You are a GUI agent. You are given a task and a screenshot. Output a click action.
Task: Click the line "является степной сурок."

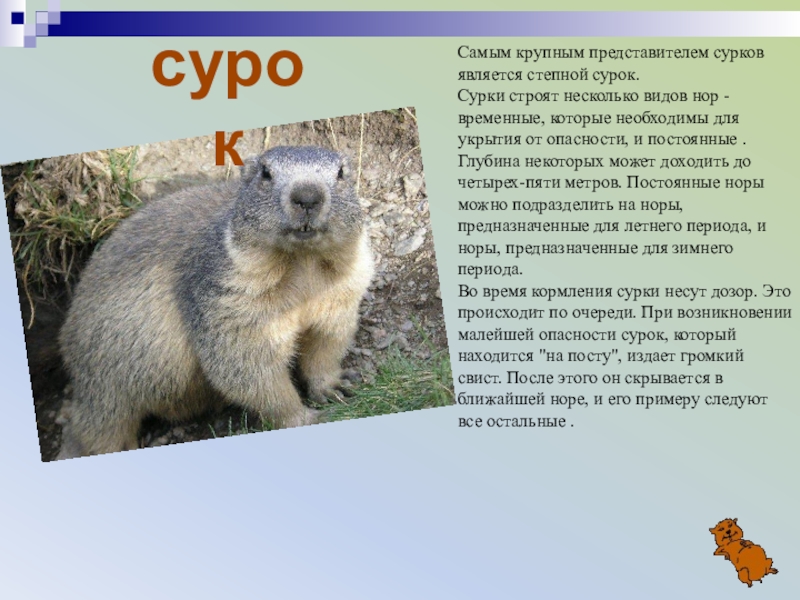click(x=548, y=74)
